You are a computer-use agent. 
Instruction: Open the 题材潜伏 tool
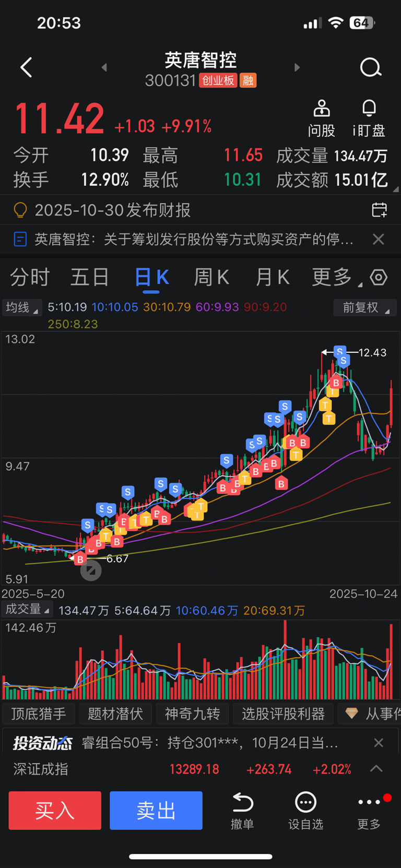point(115,714)
